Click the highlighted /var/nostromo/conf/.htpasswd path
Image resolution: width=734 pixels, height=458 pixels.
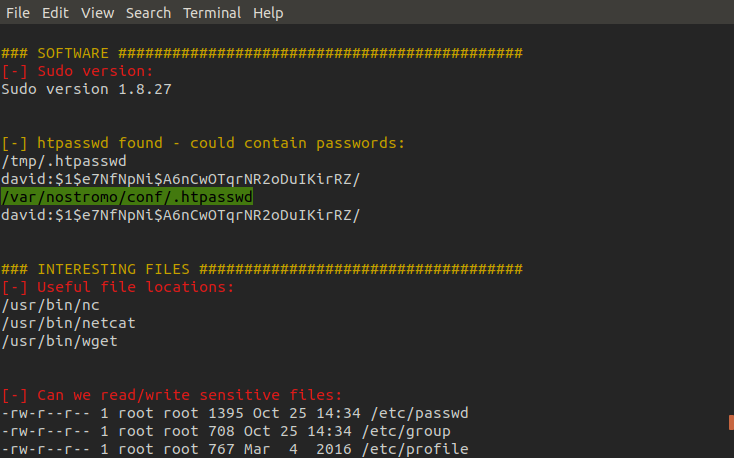point(127,197)
